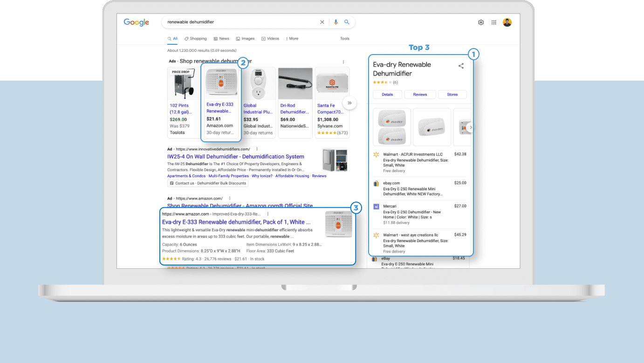Click IW25-4 ad product thumbnail image

(335, 160)
